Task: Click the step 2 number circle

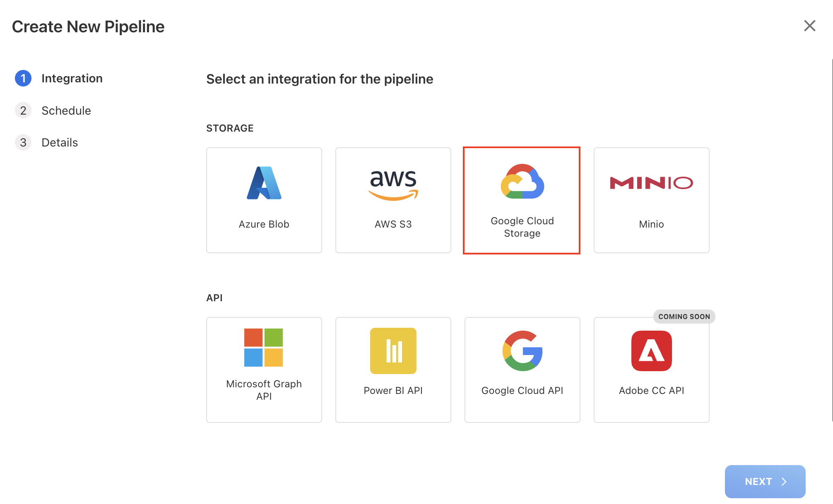Action: pyautogui.click(x=23, y=110)
